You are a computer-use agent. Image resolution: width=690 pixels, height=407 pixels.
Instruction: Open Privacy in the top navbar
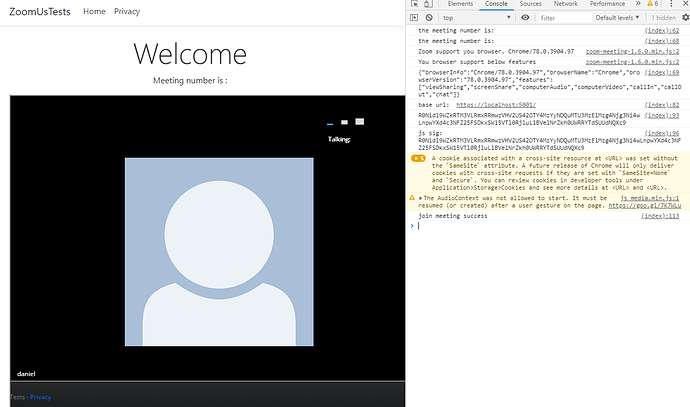[x=127, y=11]
